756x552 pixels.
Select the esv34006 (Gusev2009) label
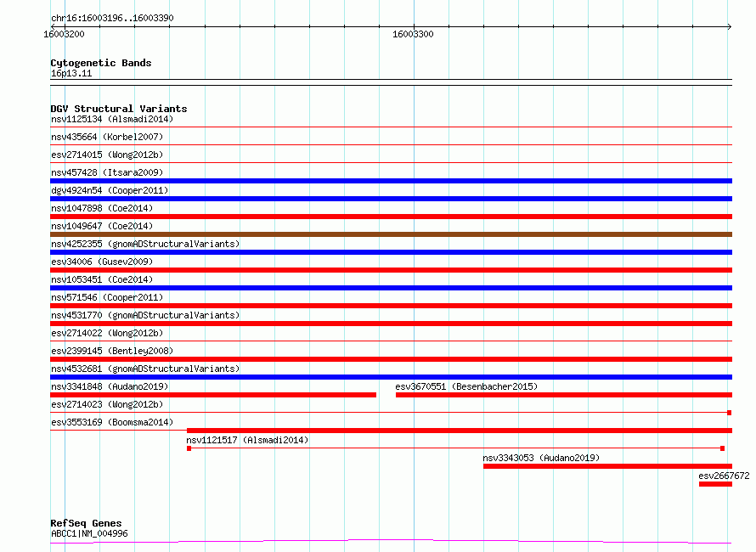click(x=102, y=262)
